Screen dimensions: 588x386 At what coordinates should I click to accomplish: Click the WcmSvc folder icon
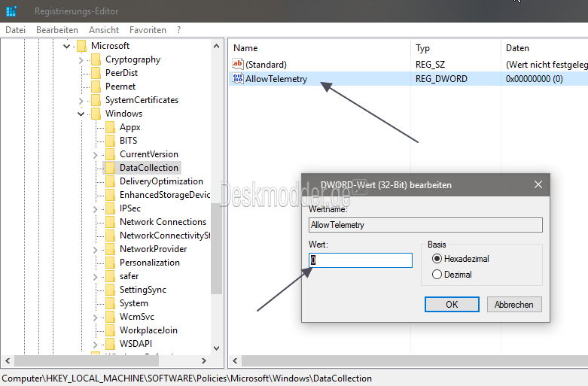tap(110, 317)
